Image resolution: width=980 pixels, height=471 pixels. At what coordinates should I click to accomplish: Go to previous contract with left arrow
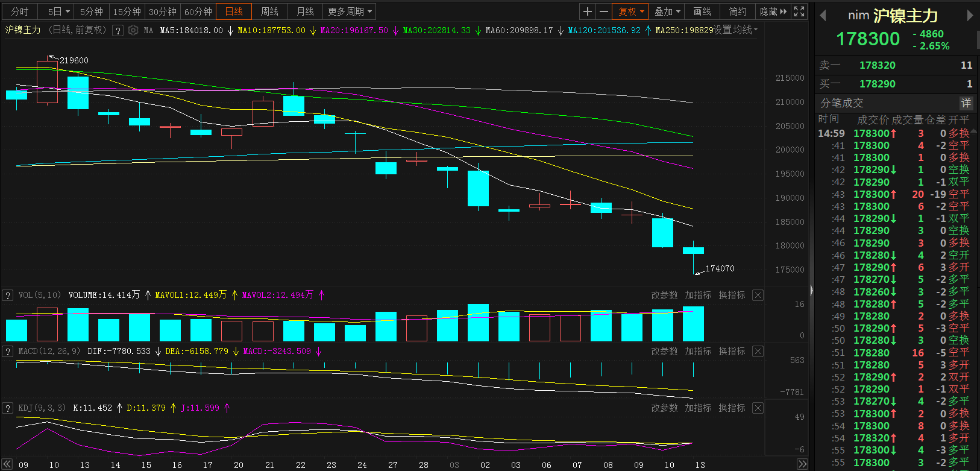coord(823,16)
